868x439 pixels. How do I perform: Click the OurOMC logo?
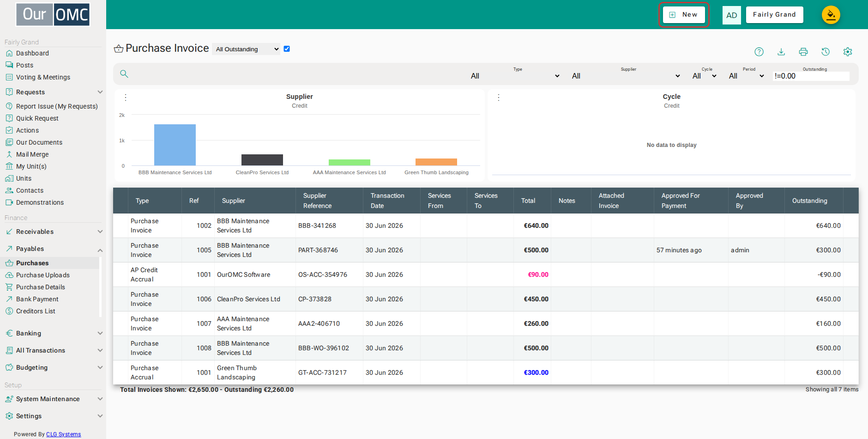click(x=53, y=14)
